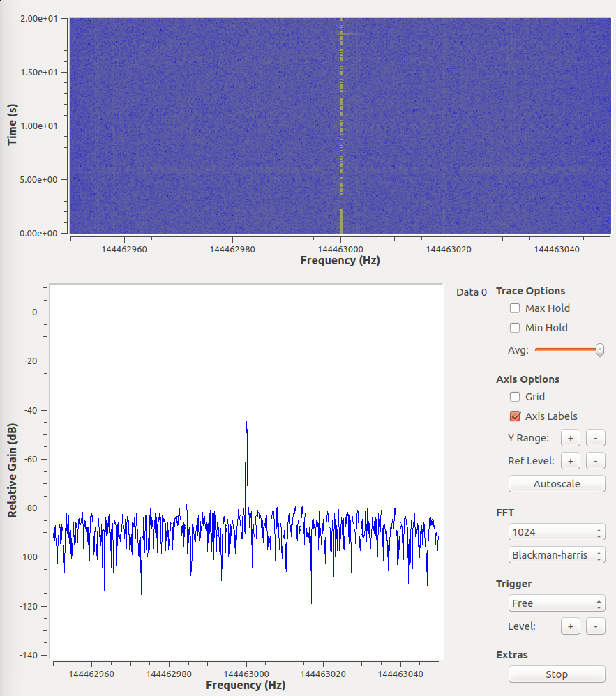The height and width of the screenshot is (696, 616).
Task: Click the Avg slider handle
Action: pos(599,350)
